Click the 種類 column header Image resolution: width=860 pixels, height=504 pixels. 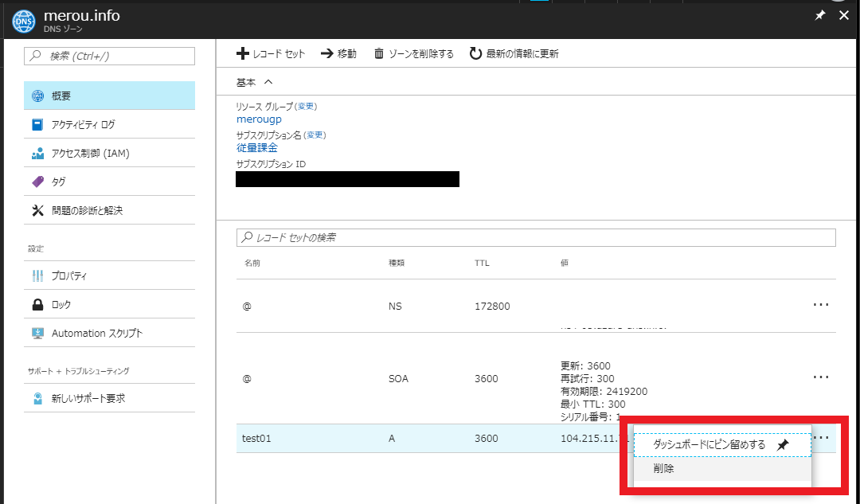pyautogui.click(x=397, y=264)
